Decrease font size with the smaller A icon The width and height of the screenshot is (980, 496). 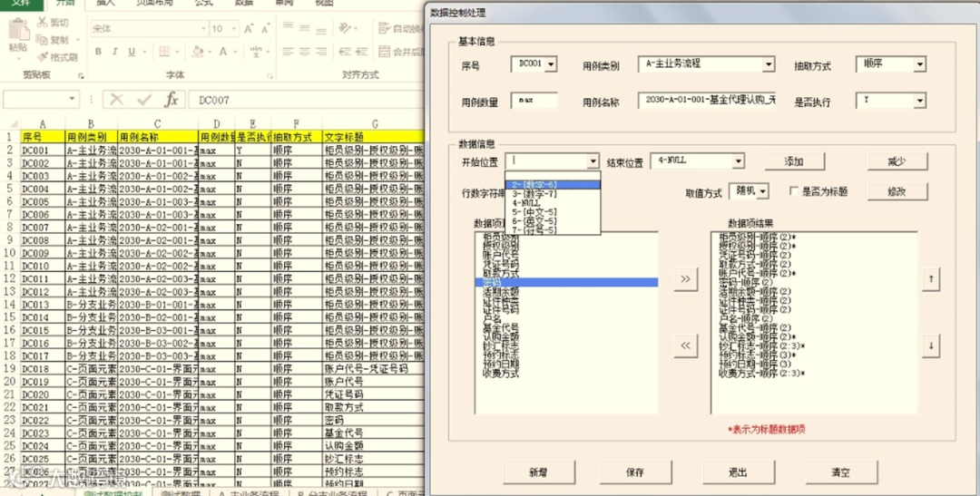coord(265,29)
